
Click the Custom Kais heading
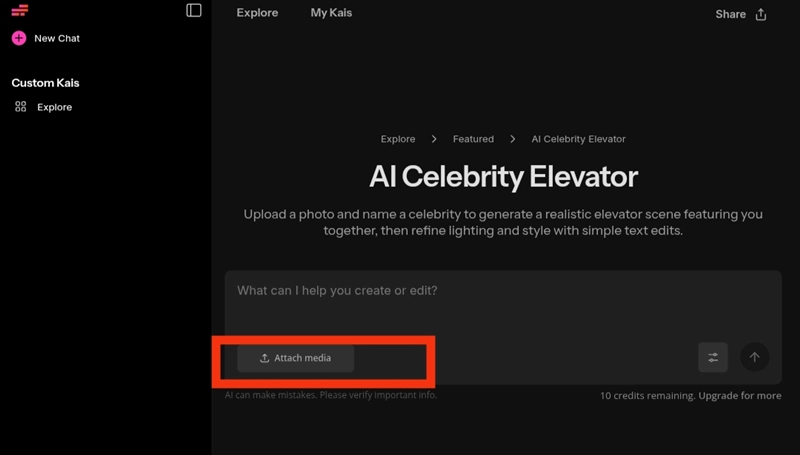(45, 83)
